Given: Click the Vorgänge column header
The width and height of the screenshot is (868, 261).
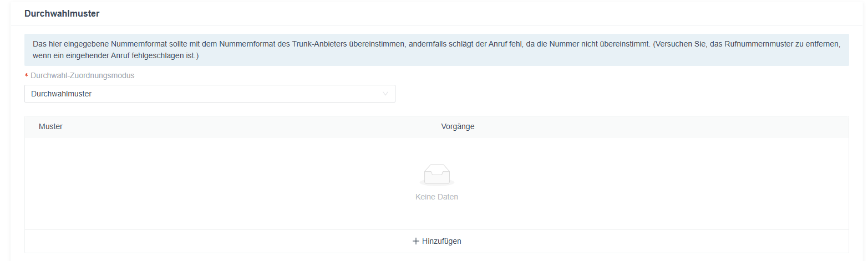Looking at the screenshot, I should point(458,126).
